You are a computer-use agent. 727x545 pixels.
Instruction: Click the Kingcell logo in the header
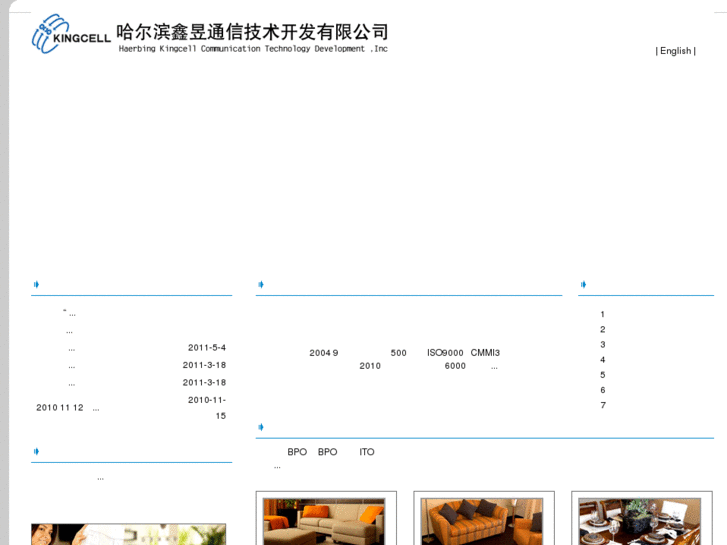[71, 34]
